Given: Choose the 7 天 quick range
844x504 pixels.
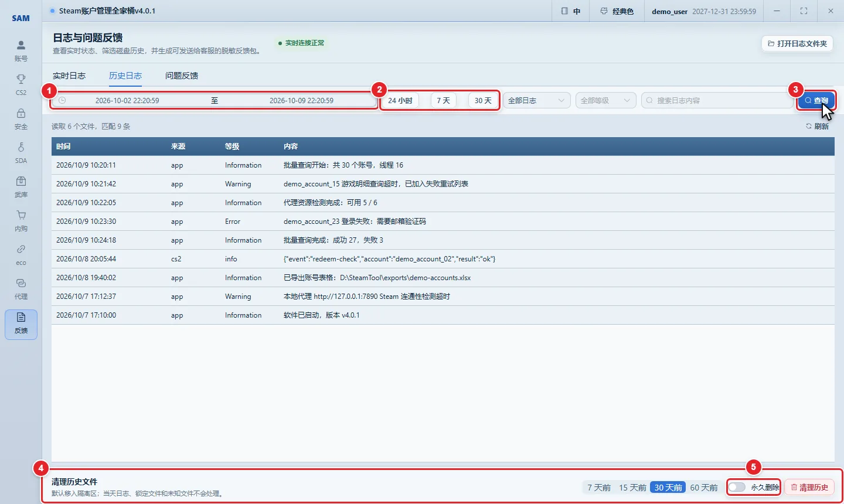Looking at the screenshot, I should [x=444, y=100].
